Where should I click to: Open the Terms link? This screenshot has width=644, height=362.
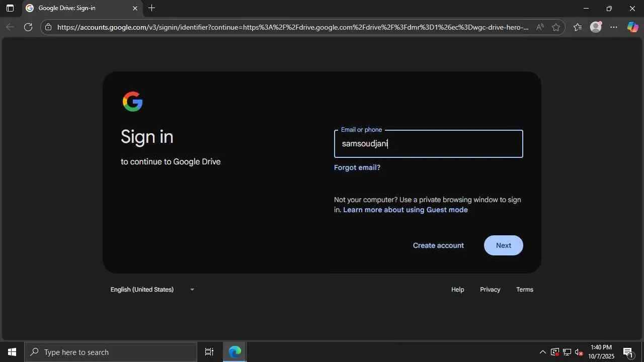tap(525, 290)
